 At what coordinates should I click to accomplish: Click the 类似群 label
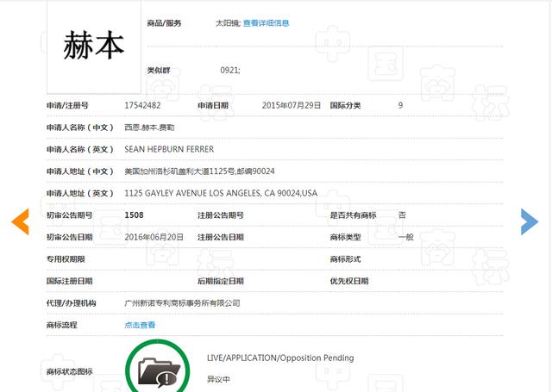click(x=159, y=71)
